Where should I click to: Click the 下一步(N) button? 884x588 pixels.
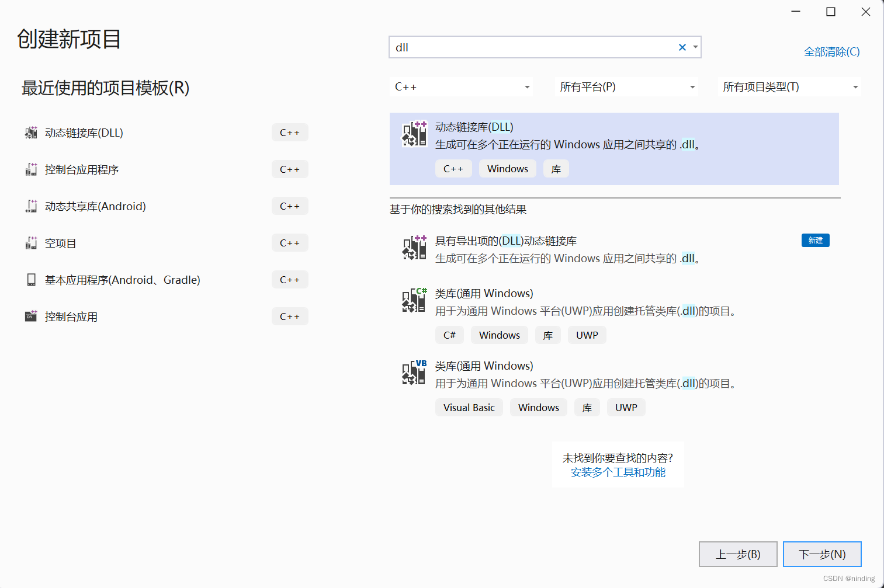point(821,554)
